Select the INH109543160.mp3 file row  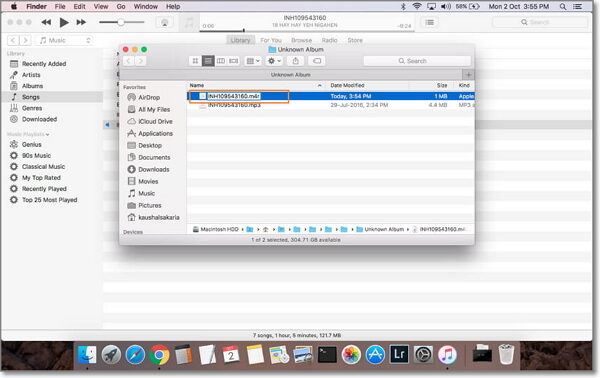331,105
